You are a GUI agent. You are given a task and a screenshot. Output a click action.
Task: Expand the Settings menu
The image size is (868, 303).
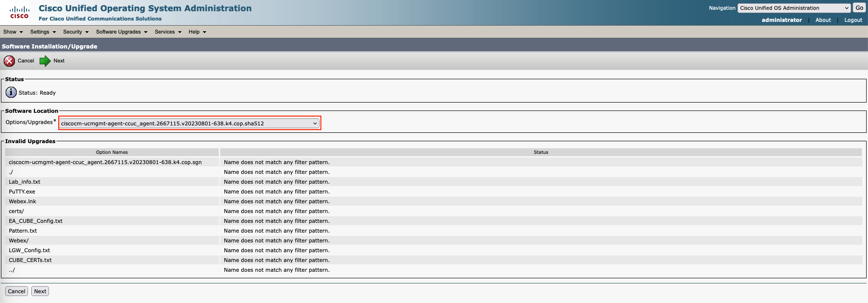pyautogui.click(x=43, y=32)
